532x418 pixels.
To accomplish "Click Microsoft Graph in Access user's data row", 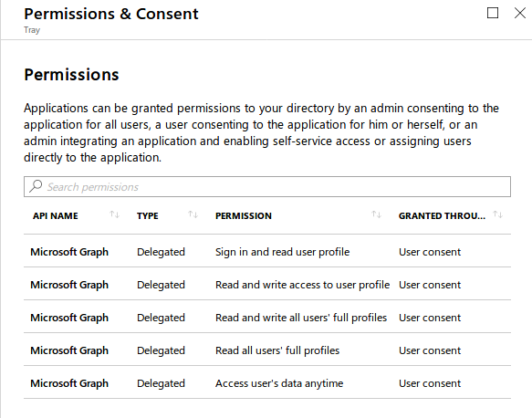I will (69, 383).
